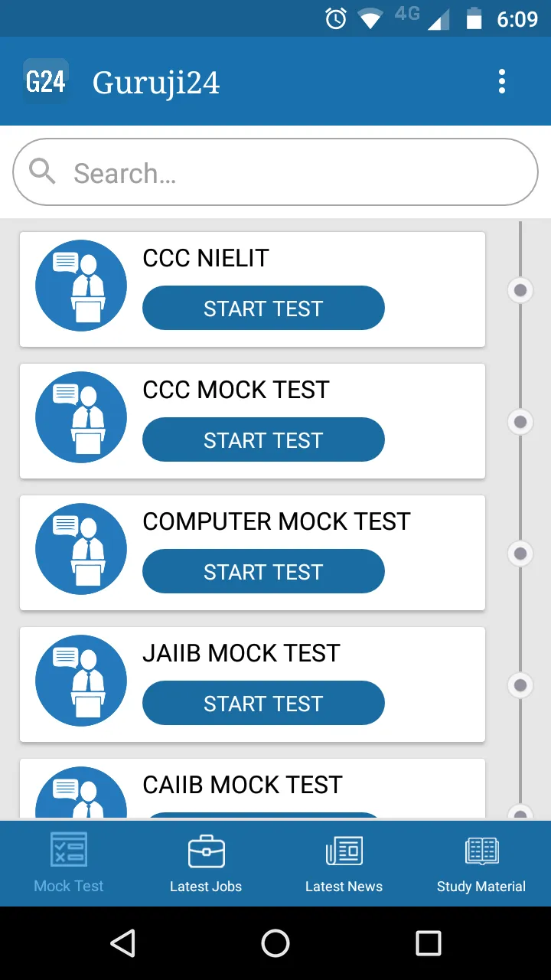
Task: Focus the Search input field
Action: tap(291, 173)
